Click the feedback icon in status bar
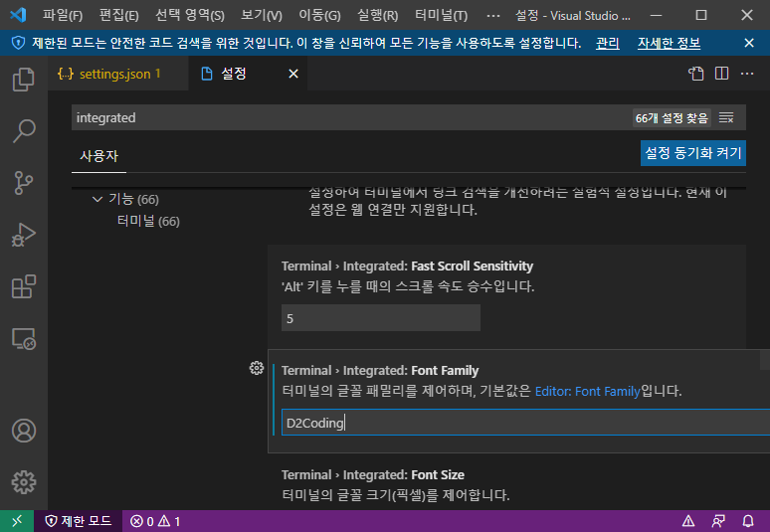Image resolution: width=770 pixels, height=532 pixels. point(718,521)
